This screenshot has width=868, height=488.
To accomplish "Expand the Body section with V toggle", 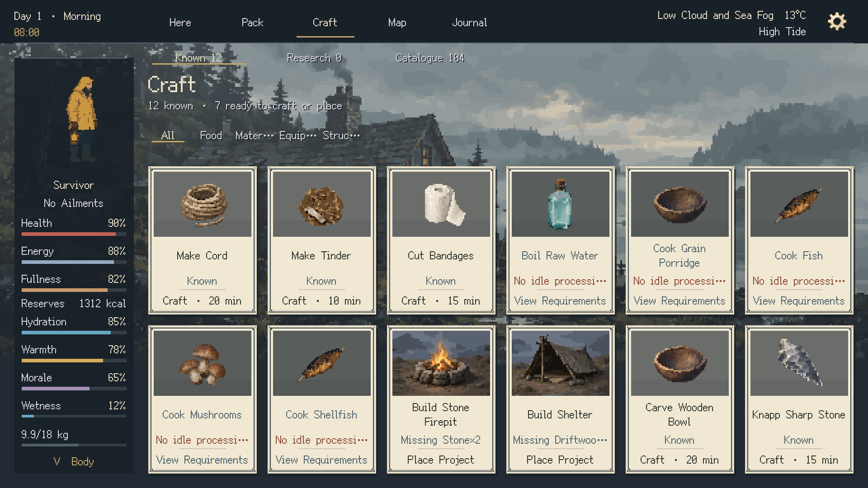I will pos(74,462).
